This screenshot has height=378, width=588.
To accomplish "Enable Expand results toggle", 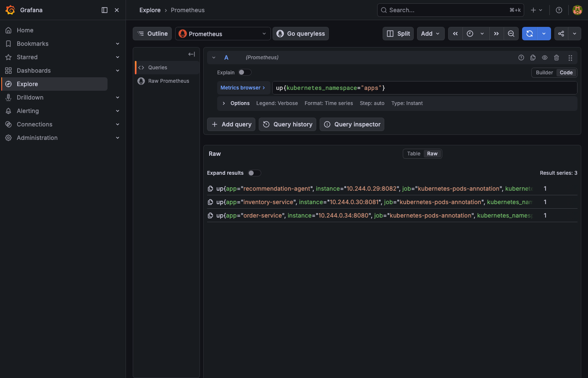I will coord(255,173).
